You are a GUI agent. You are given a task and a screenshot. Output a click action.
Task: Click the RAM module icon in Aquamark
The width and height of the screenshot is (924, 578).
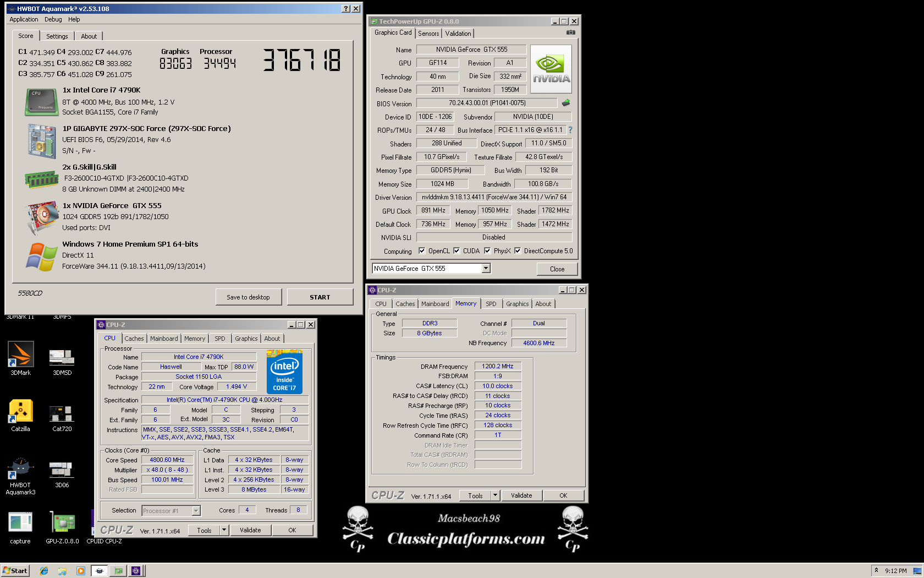(42, 179)
